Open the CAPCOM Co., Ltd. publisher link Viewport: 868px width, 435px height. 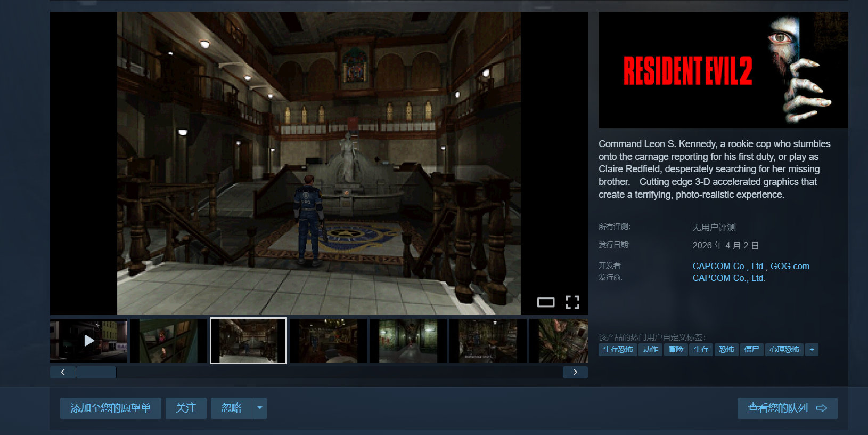click(x=728, y=278)
